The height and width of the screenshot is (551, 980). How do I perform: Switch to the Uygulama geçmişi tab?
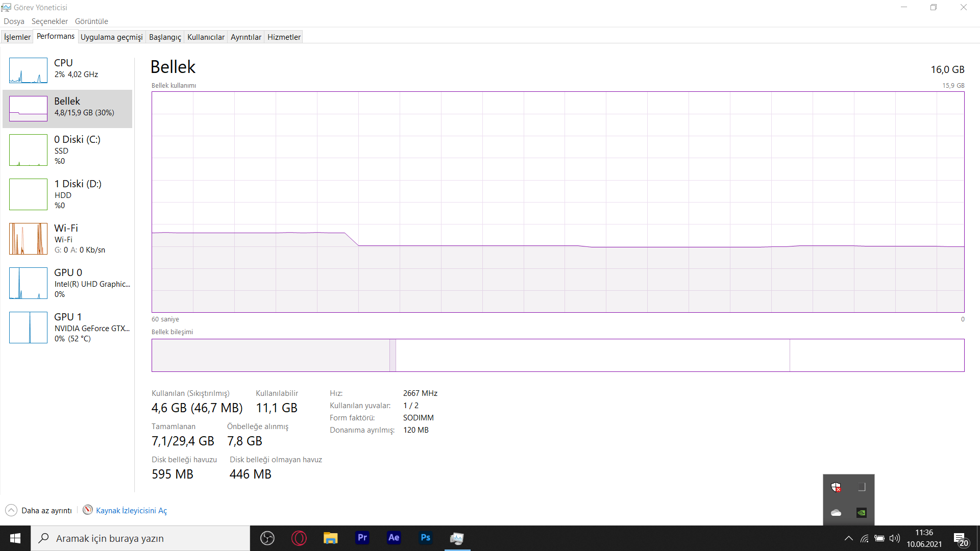tap(111, 37)
